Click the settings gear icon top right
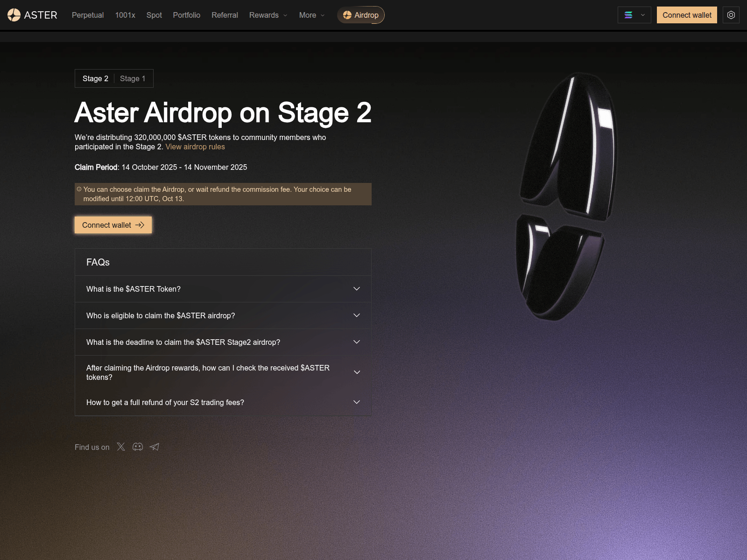The height and width of the screenshot is (560, 747). tap(731, 14)
